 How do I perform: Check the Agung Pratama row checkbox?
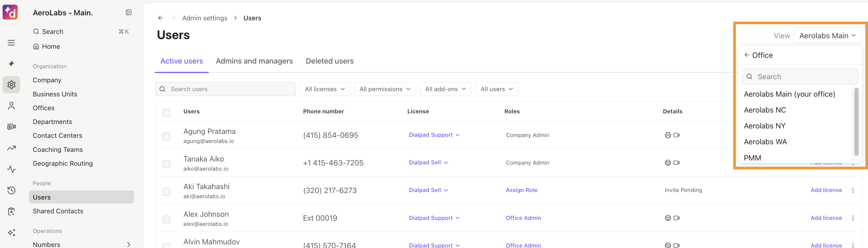tap(166, 137)
